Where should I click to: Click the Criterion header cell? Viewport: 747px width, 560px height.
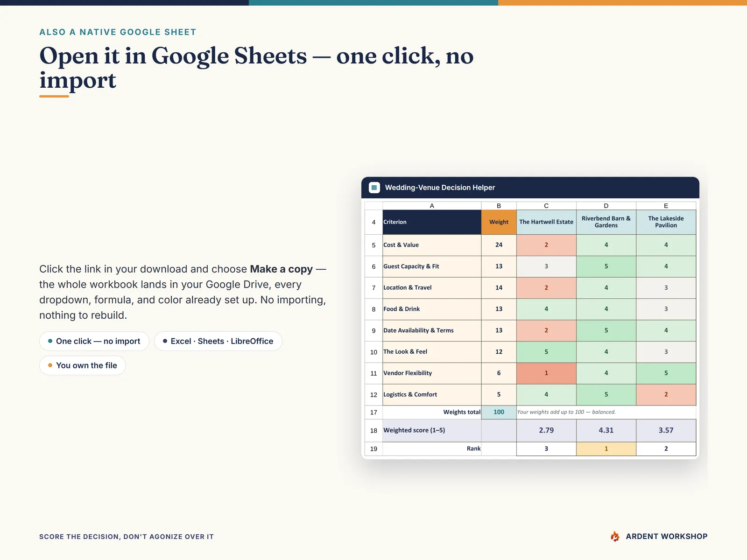pyautogui.click(x=432, y=222)
